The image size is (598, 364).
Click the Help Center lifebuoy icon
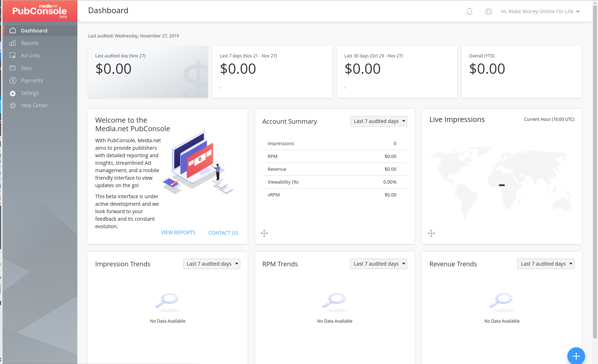(13, 106)
